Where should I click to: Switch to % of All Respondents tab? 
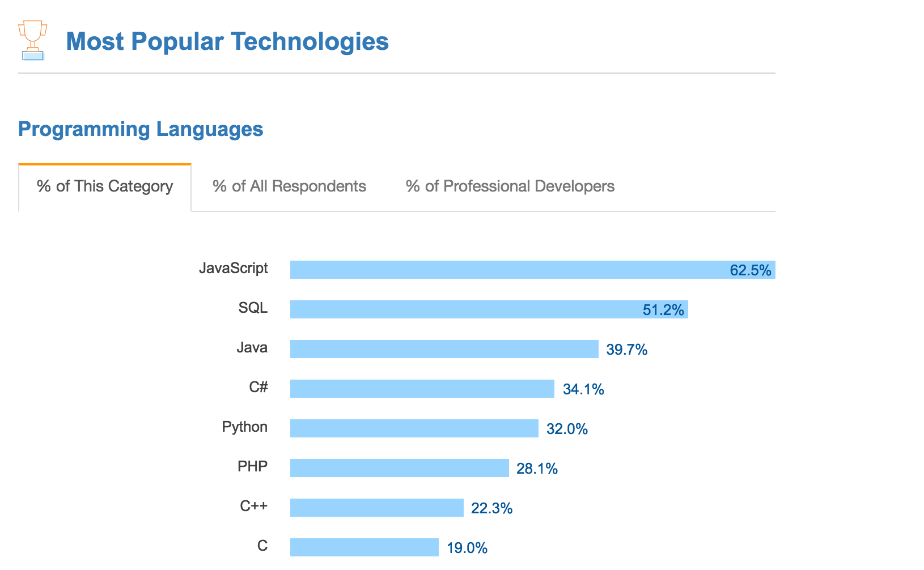[x=289, y=186]
